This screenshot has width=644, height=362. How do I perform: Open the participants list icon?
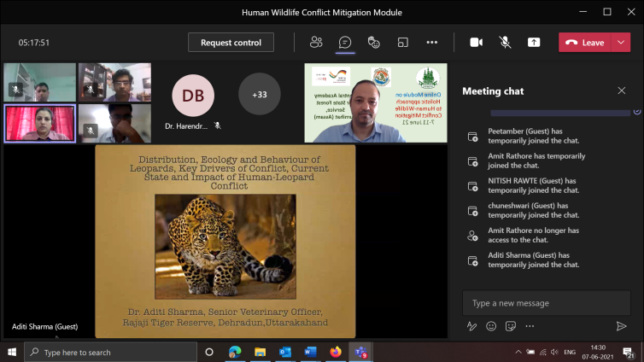coord(316,42)
